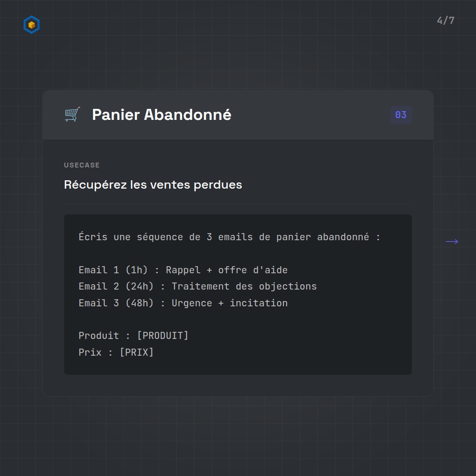Click the Rappel + offre d'aide text

pyautogui.click(x=227, y=270)
